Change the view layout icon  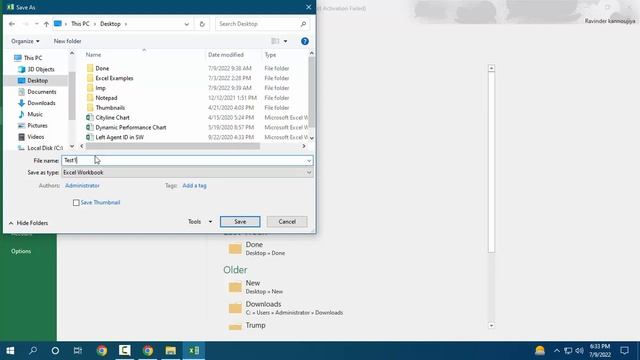(276, 41)
